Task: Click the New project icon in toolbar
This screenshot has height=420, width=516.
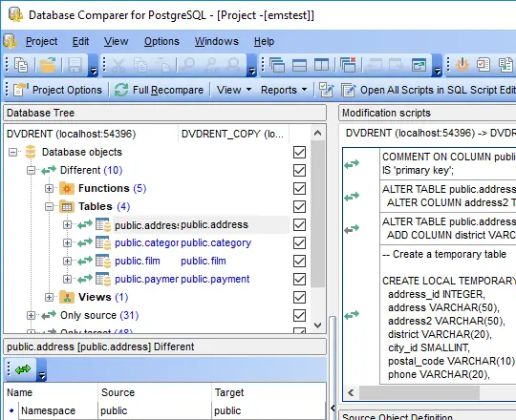Action: pyautogui.click(x=21, y=65)
